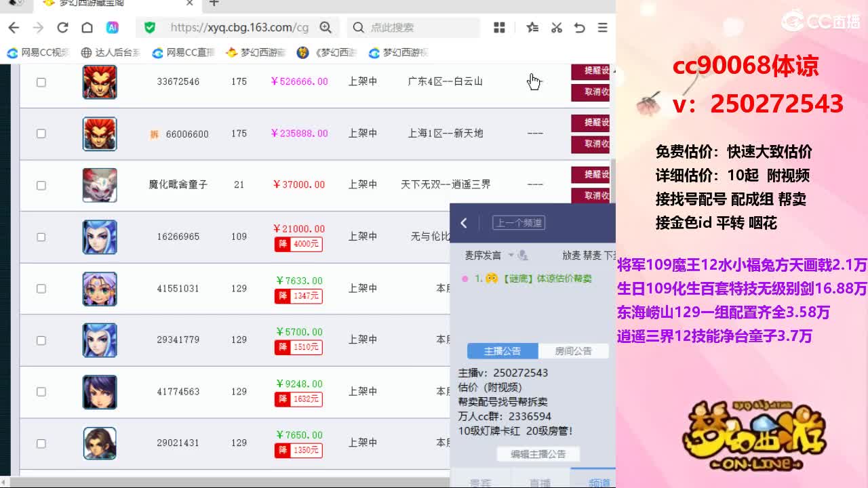Focus the browser address bar URL
Screen dimensions: 868x488
tap(239, 28)
